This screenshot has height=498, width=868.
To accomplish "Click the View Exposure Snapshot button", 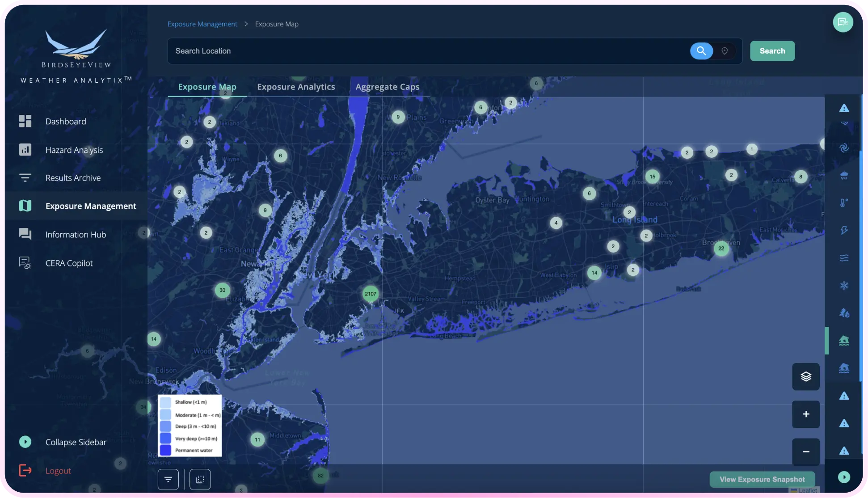I will coord(762,479).
